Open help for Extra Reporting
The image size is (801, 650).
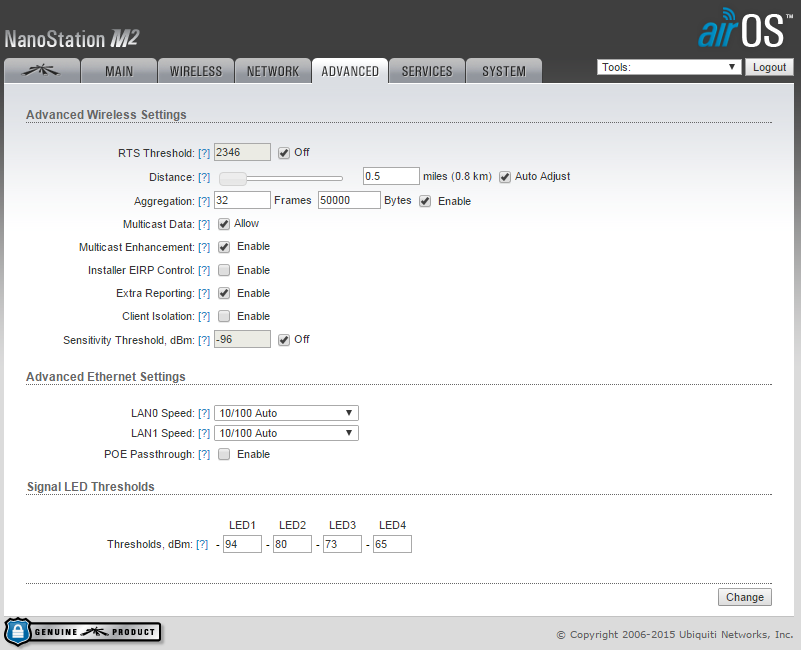point(204,293)
